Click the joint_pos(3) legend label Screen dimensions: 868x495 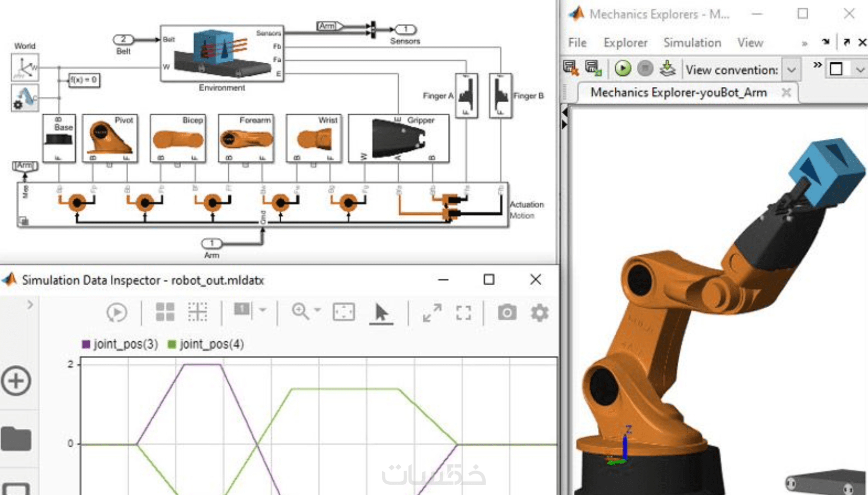(126, 344)
